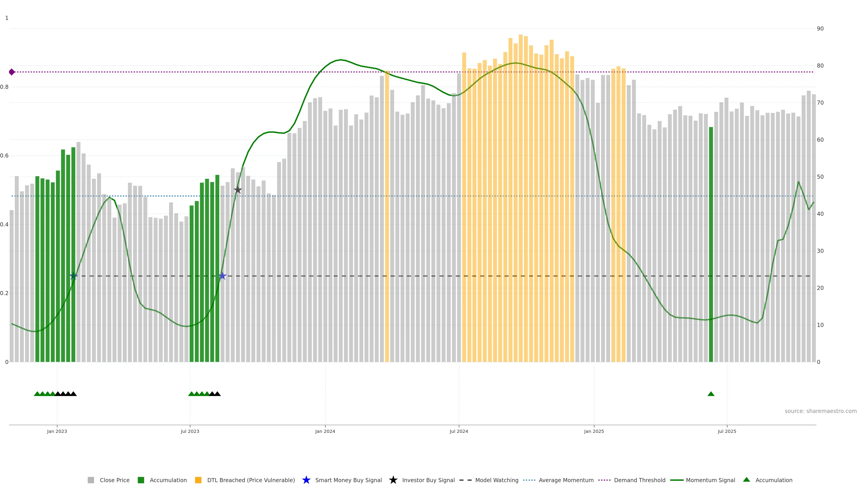Click the green Accumulation legend square swatch
Screen dimensions: 868x488
pos(141,480)
